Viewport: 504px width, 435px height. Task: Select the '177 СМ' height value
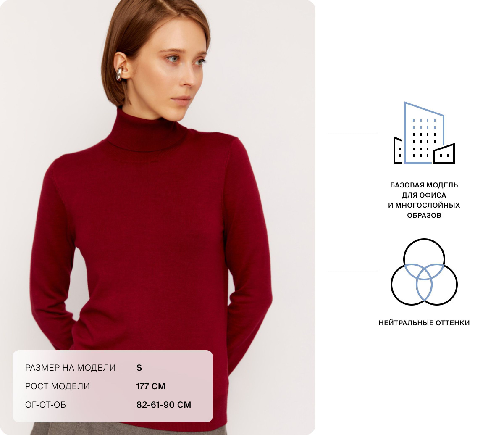pyautogui.click(x=151, y=386)
